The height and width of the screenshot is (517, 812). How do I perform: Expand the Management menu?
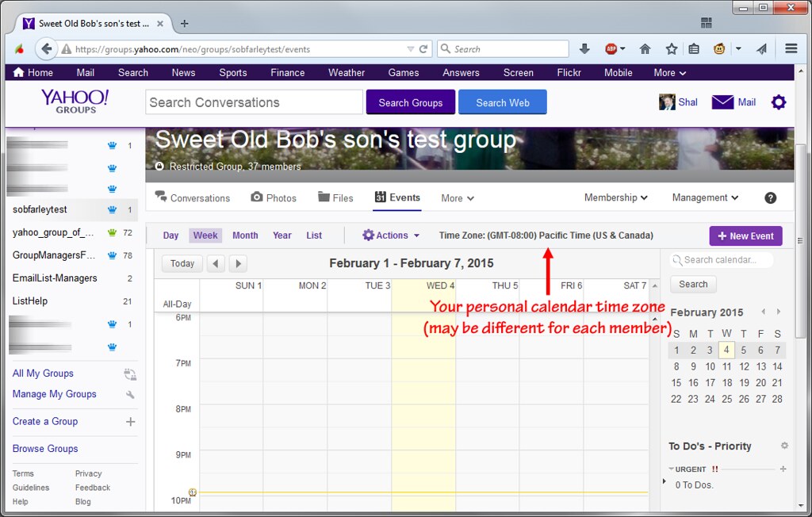pyautogui.click(x=705, y=197)
